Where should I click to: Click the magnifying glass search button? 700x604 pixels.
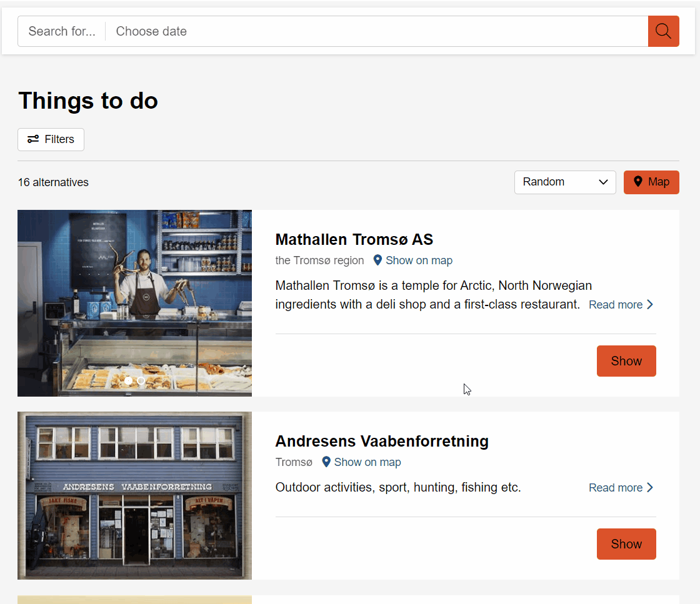[663, 31]
